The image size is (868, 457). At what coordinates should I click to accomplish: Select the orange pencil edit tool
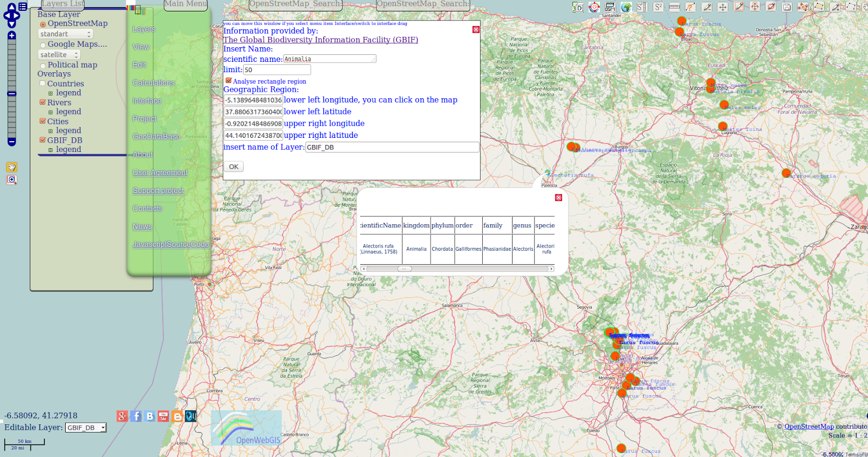click(x=739, y=7)
